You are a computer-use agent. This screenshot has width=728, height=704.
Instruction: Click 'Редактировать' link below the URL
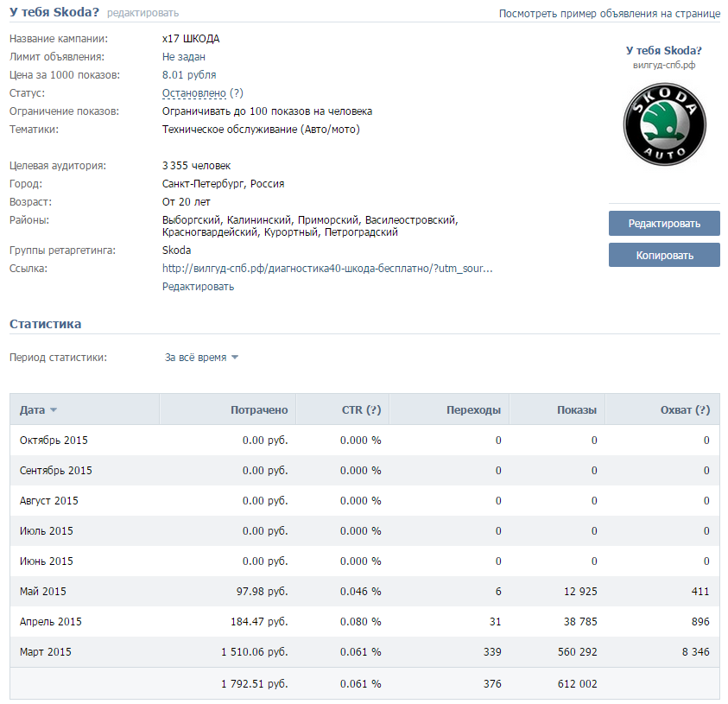pos(199,287)
